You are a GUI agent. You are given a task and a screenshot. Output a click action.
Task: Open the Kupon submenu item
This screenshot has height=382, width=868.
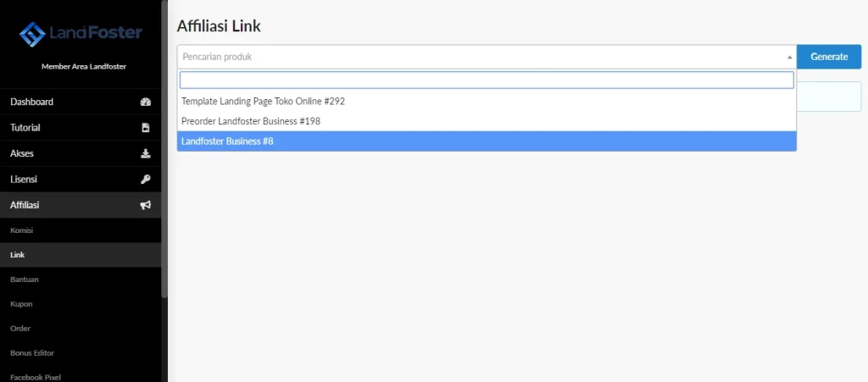21,304
